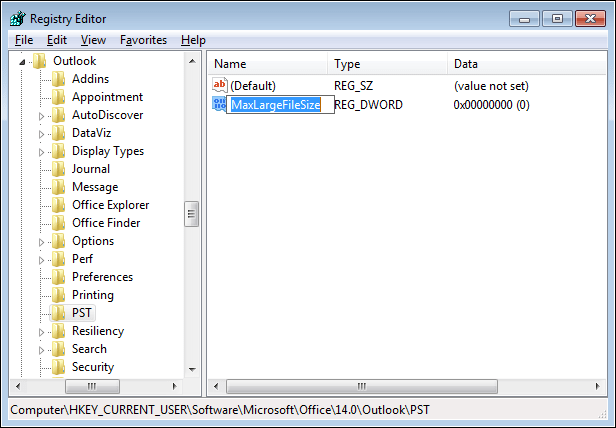The width and height of the screenshot is (616, 428).
Task: Select the Addins key label
Action: pyautogui.click(x=90, y=79)
